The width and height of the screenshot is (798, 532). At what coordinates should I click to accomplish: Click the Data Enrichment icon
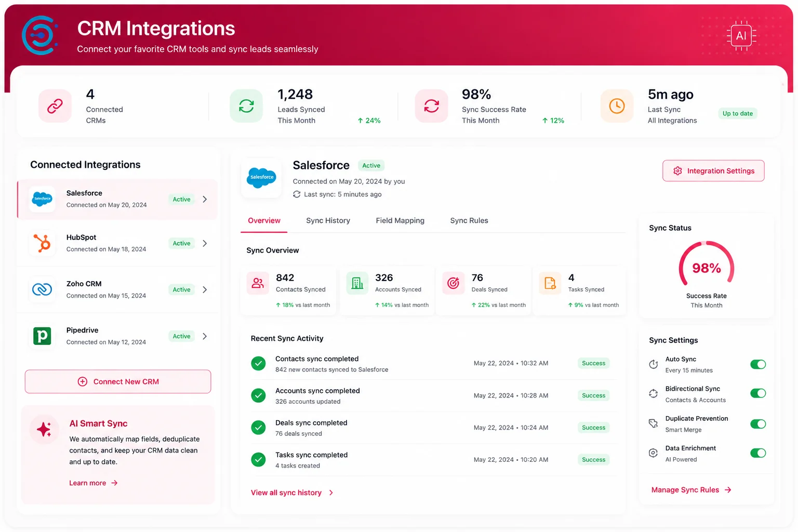(654, 453)
